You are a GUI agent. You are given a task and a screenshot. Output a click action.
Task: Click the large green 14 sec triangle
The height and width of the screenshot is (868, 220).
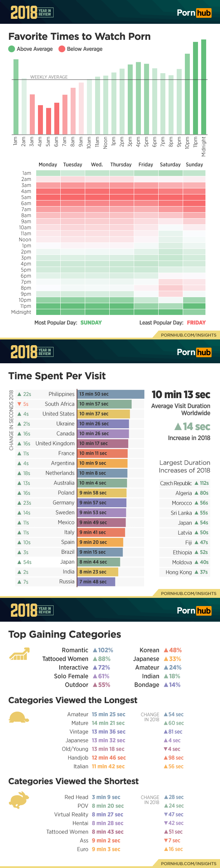click(x=178, y=427)
